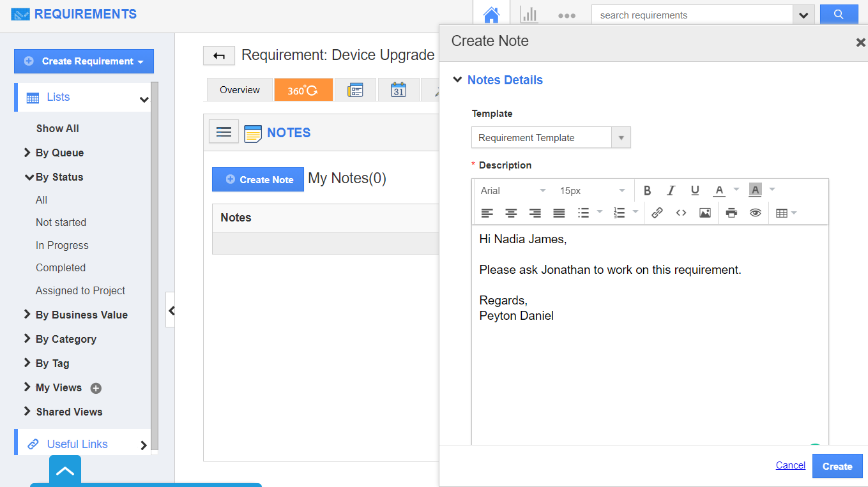Expand the By Queue list
Viewport: 868px width, 487px height.
tap(59, 153)
